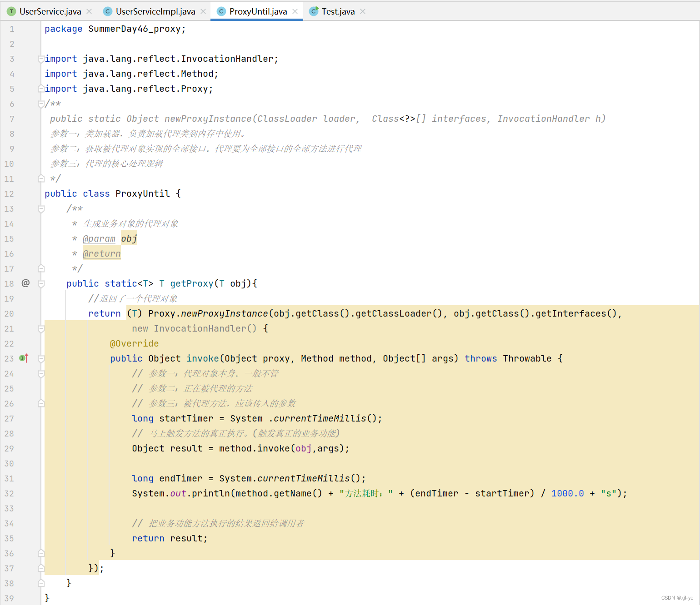Screen dimensions: 700x605
Task: Click line number 20 in the gutter
Action: click(x=9, y=313)
